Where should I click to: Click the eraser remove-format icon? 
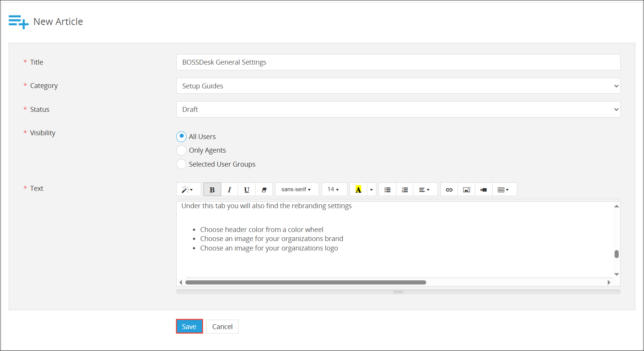[264, 190]
